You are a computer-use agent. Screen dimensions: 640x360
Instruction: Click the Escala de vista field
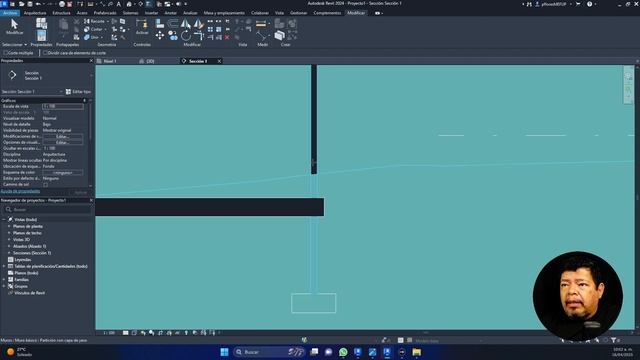pos(63,106)
